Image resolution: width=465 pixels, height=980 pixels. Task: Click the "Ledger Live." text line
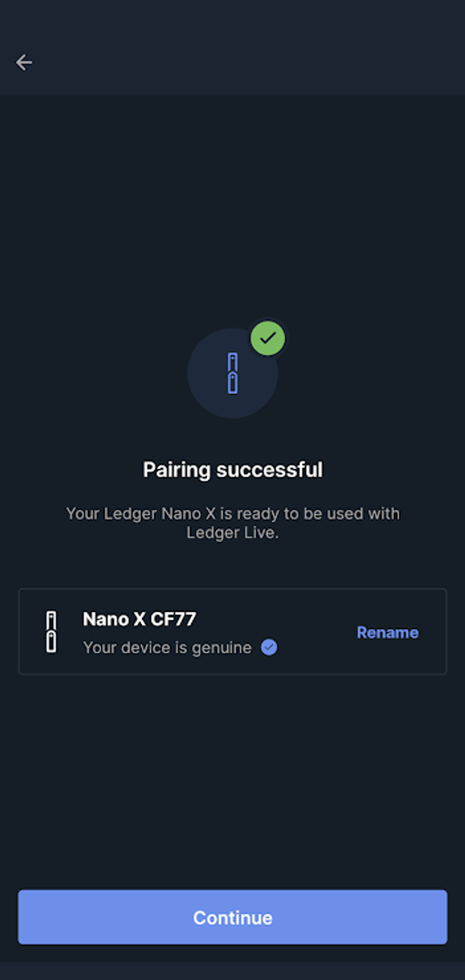click(x=232, y=533)
